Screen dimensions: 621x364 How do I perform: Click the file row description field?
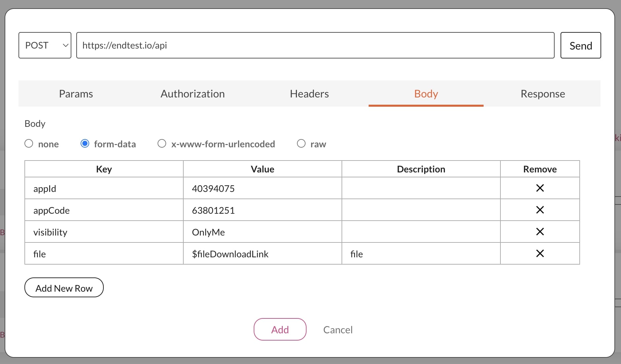(421, 254)
